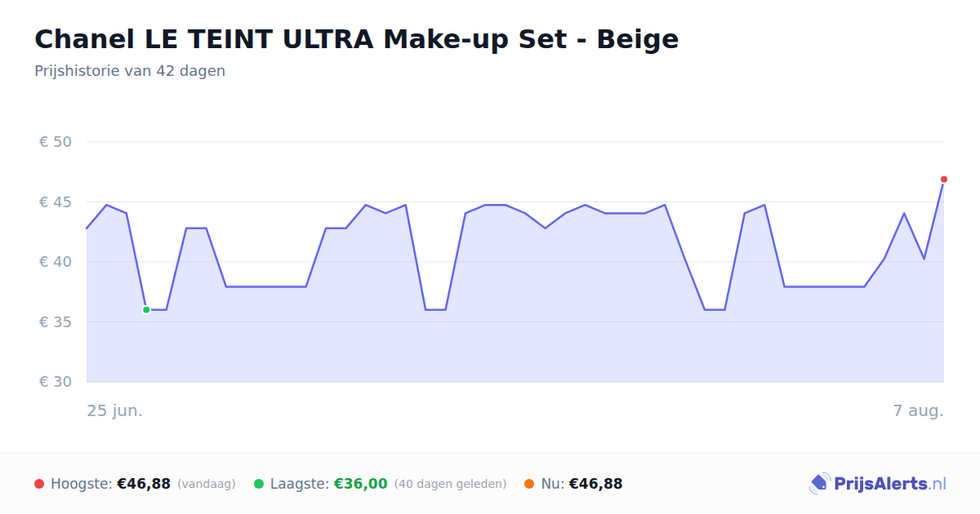Click the PrijsAlerts price tag logo icon
Screen dimensions: 980x514
point(819,484)
